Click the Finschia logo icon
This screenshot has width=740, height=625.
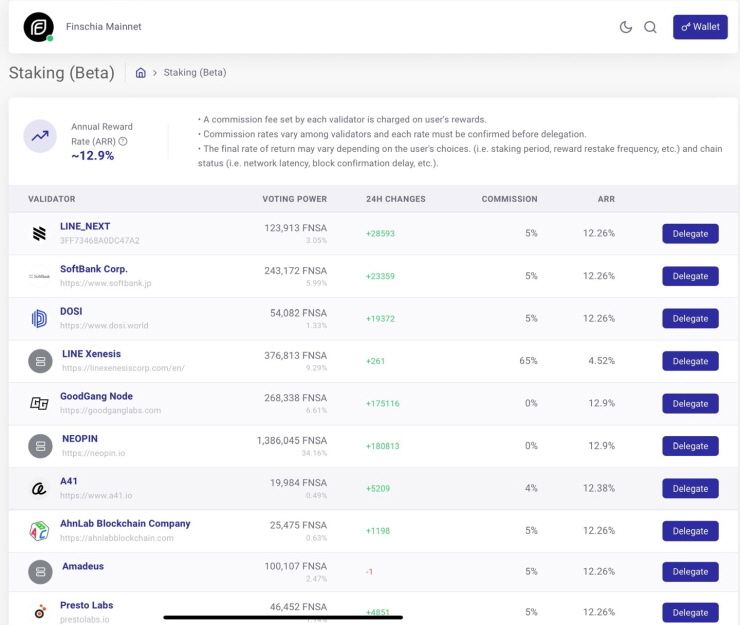[39, 27]
